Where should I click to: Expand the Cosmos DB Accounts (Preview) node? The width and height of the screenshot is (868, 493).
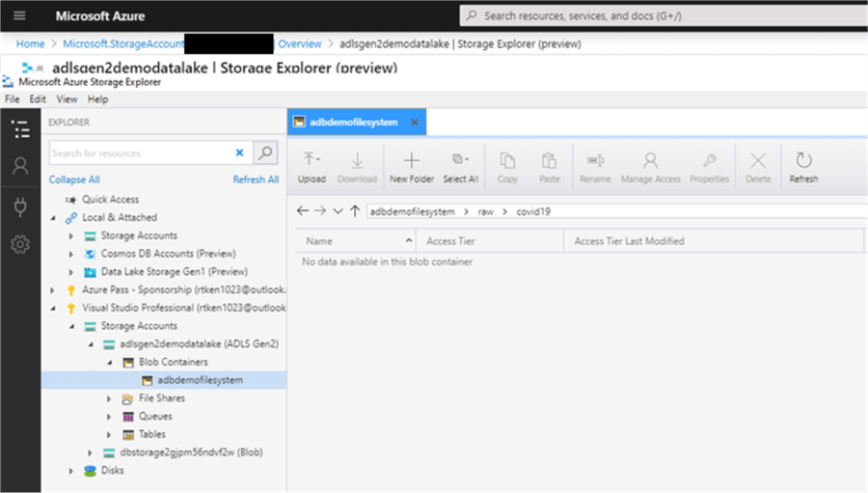click(70, 254)
